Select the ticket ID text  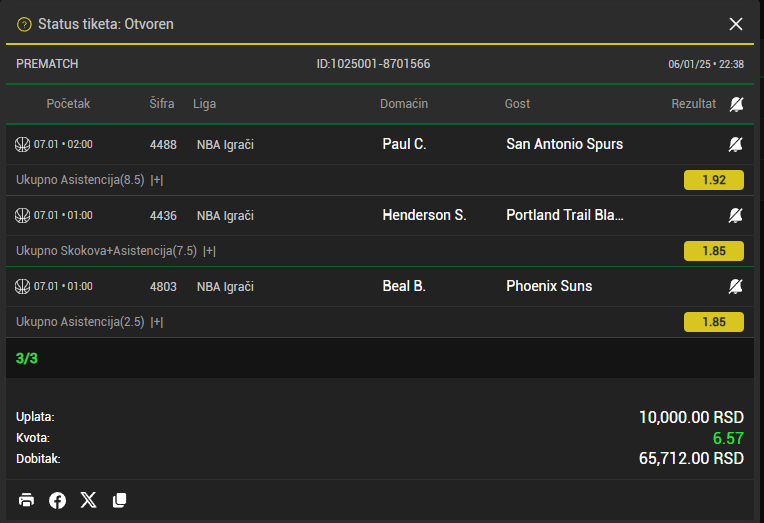373,64
